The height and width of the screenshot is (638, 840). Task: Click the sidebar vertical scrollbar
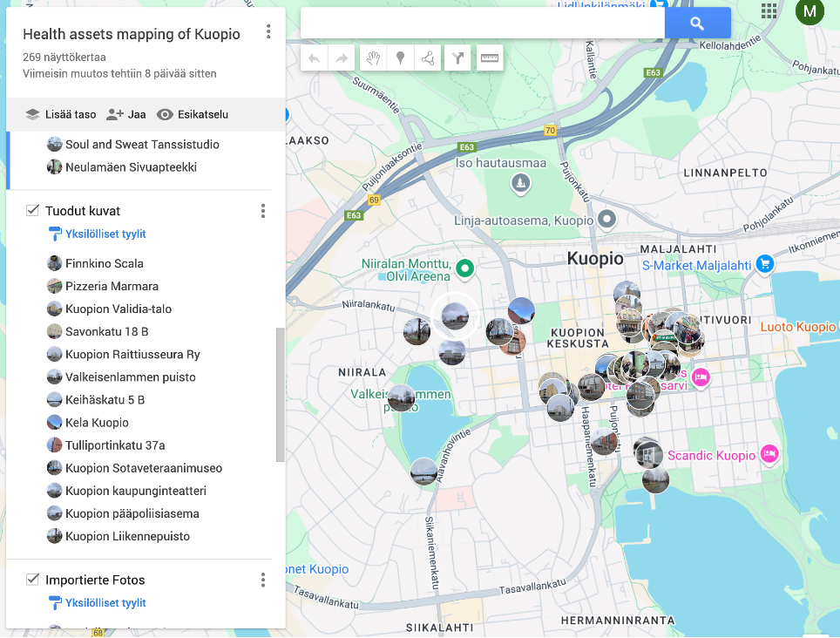280,395
